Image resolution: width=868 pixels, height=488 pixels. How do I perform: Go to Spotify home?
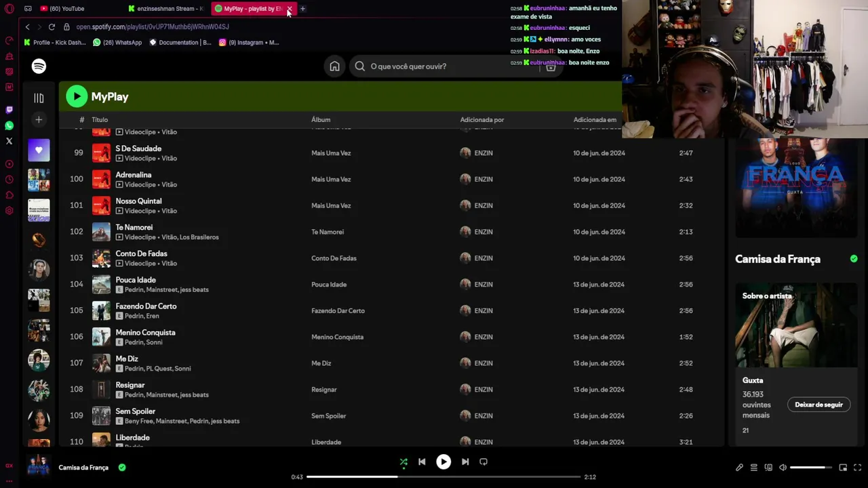tap(334, 66)
